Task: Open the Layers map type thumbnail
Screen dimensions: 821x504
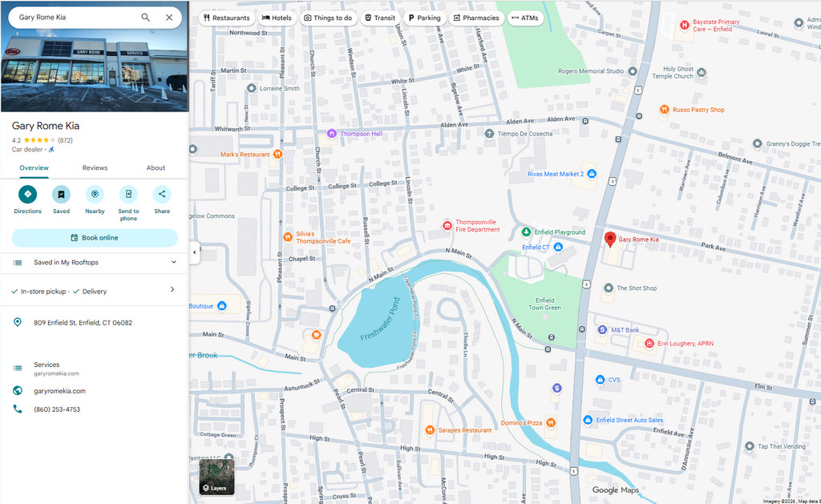Action: pos(216,476)
